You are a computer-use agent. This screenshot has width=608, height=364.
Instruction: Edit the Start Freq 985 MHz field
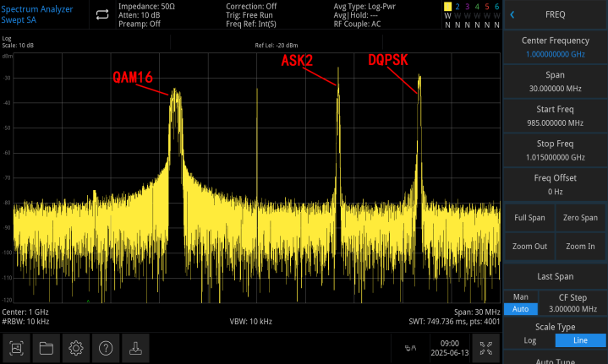(x=556, y=116)
